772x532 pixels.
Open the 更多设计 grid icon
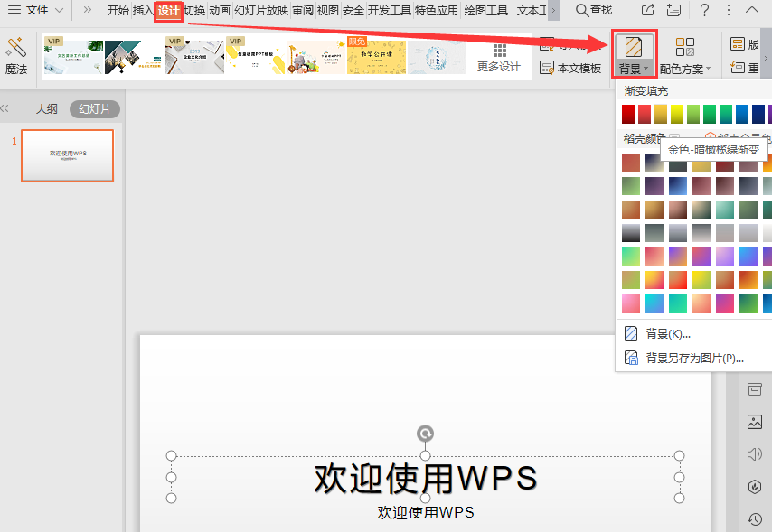(x=499, y=51)
